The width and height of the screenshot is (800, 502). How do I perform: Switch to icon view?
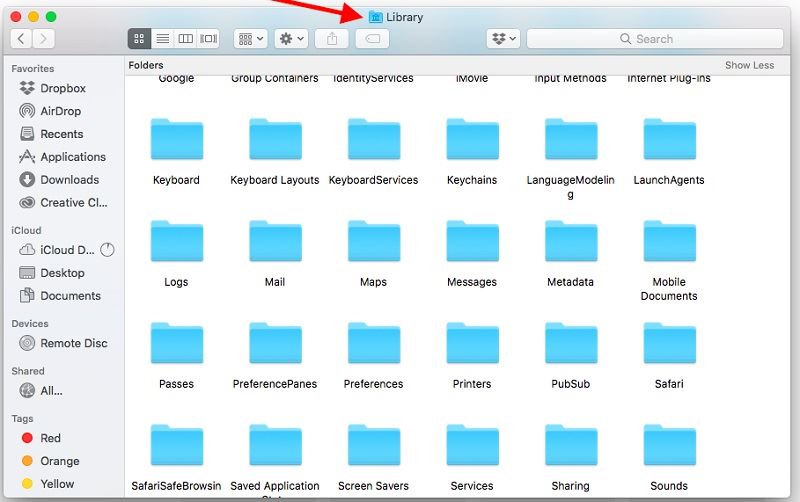(139, 39)
